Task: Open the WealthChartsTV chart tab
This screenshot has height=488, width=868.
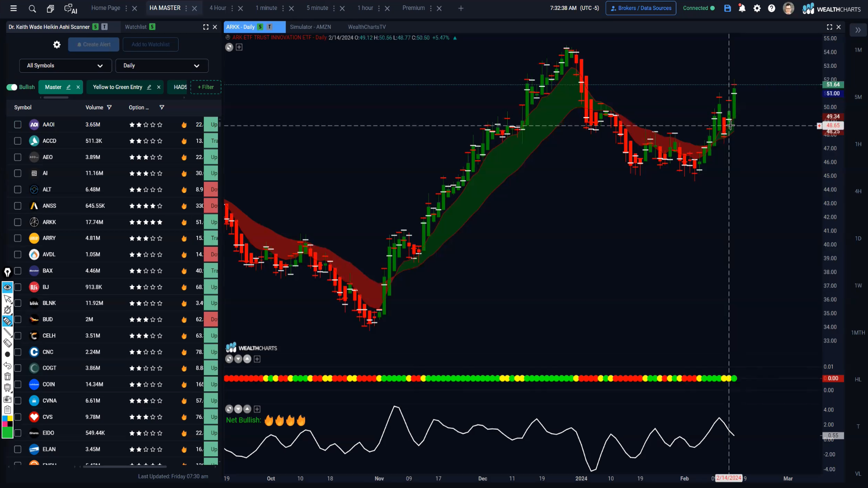Action: pos(367,27)
